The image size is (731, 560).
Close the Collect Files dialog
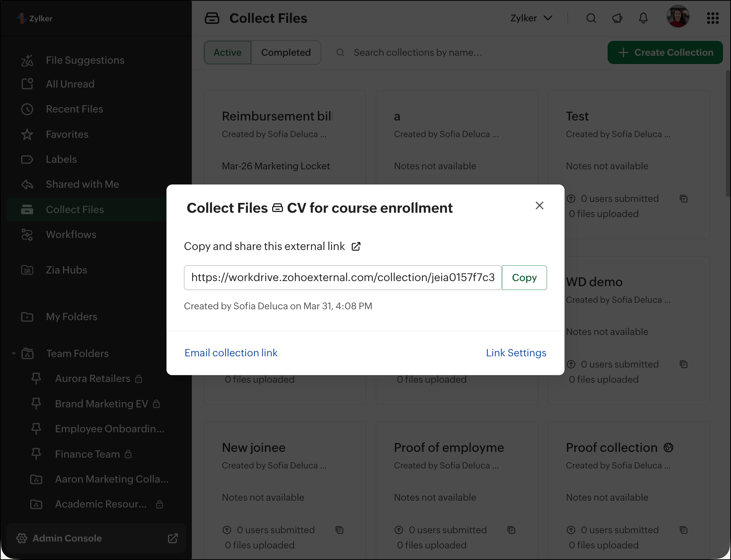(539, 205)
